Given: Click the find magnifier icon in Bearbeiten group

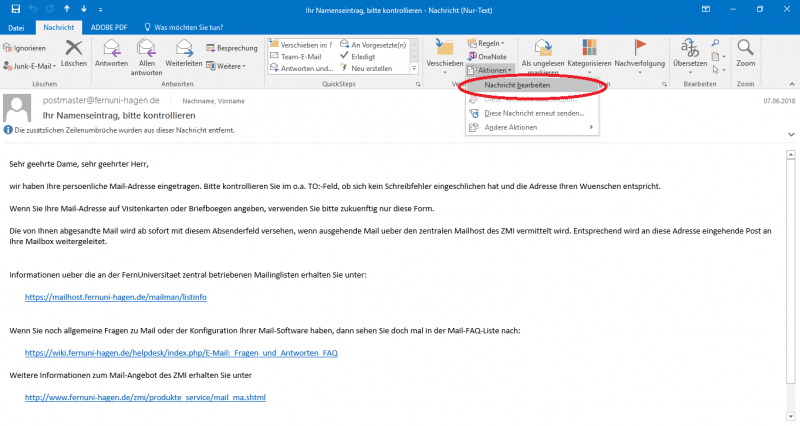Looking at the screenshot, I should [x=715, y=43].
